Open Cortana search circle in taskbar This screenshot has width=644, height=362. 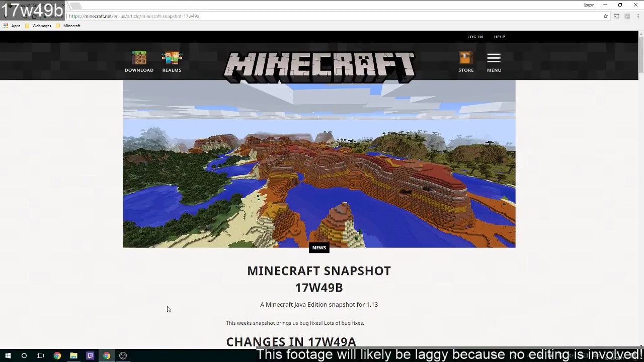click(24, 355)
